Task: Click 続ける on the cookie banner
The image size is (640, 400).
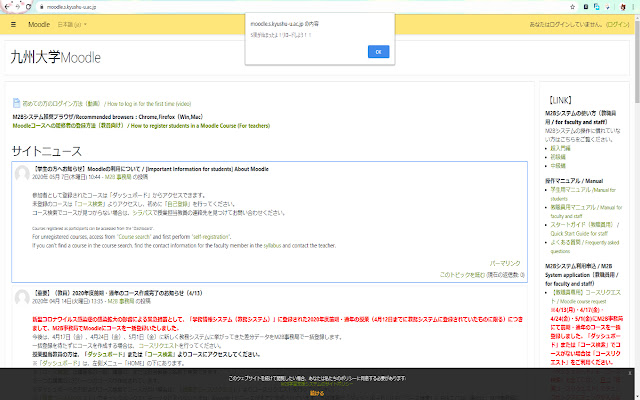Action: (316, 394)
